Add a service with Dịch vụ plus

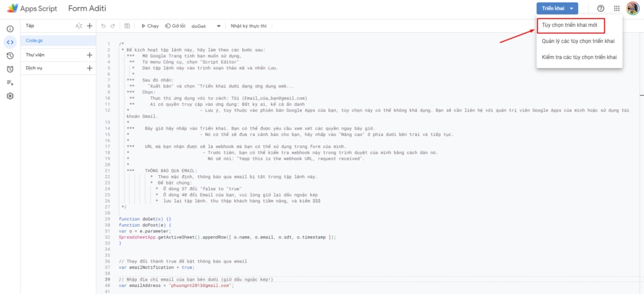89,68
